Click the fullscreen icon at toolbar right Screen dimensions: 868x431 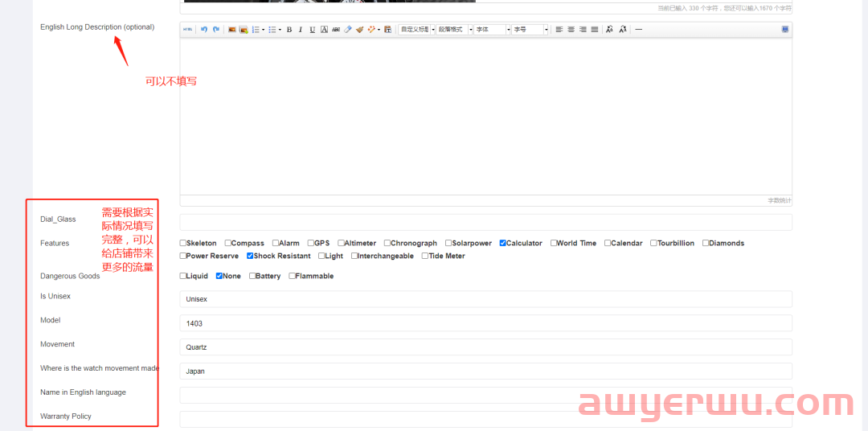[784, 30]
